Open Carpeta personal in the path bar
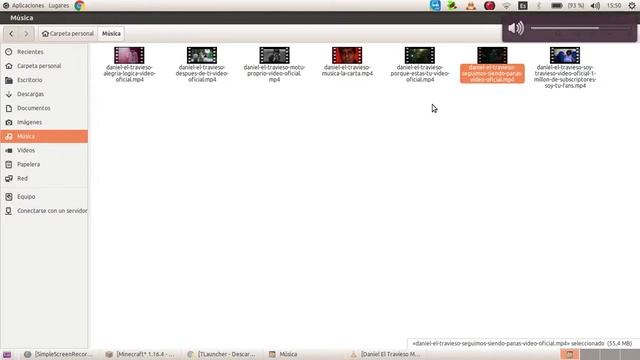The image size is (640, 360). 68,33
